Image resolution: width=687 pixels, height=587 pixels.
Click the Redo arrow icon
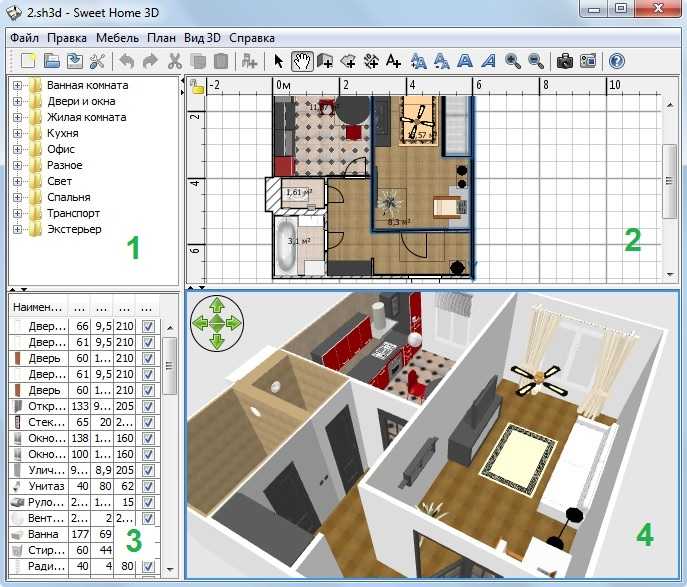pos(150,61)
